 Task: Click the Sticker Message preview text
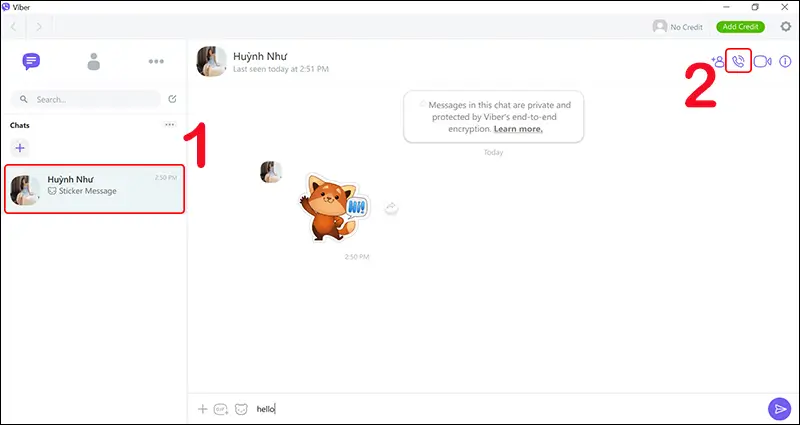(87, 191)
